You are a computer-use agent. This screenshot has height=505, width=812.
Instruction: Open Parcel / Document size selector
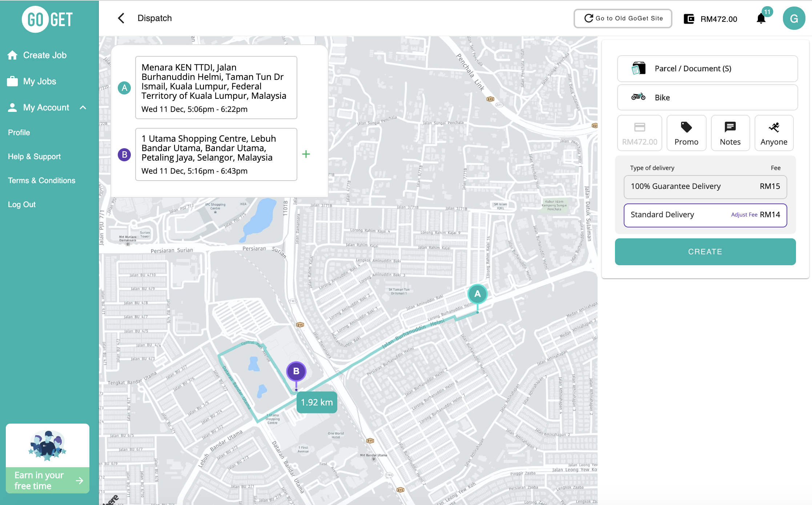pyautogui.click(x=707, y=69)
